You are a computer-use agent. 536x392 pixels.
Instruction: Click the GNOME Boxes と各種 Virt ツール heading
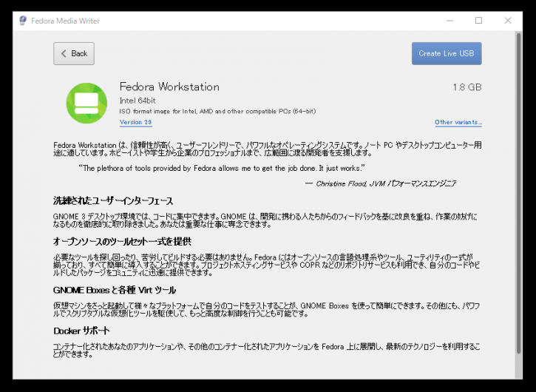pyautogui.click(x=115, y=290)
